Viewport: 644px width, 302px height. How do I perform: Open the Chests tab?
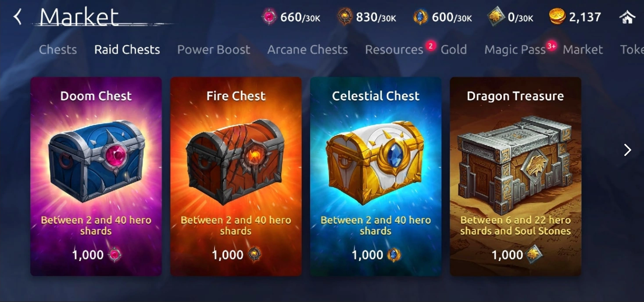(58, 50)
